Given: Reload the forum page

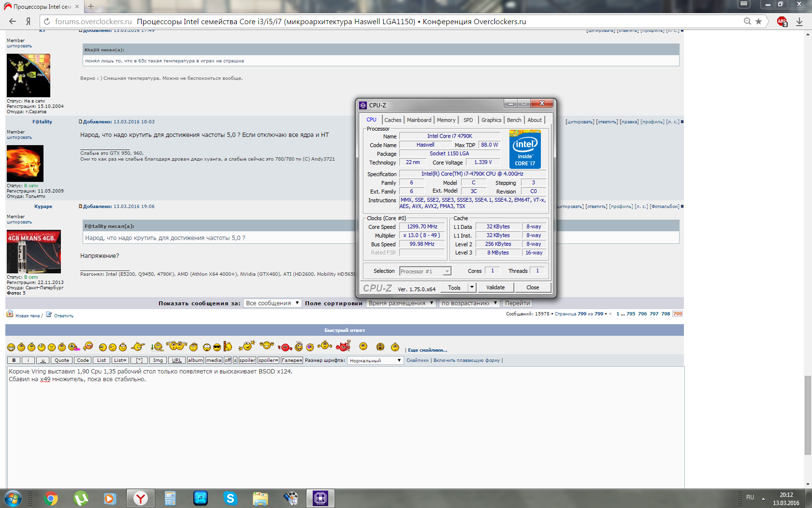Looking at the screenshot, I should [x=46, y=21].
